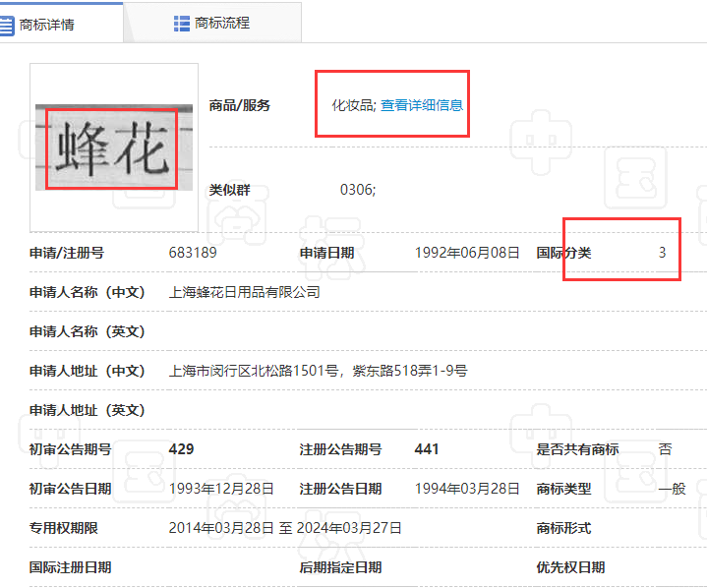Select the registration number 683189
Image resolution: width=707 pixels, height=588 pixels.
click(x=193, y=253)
